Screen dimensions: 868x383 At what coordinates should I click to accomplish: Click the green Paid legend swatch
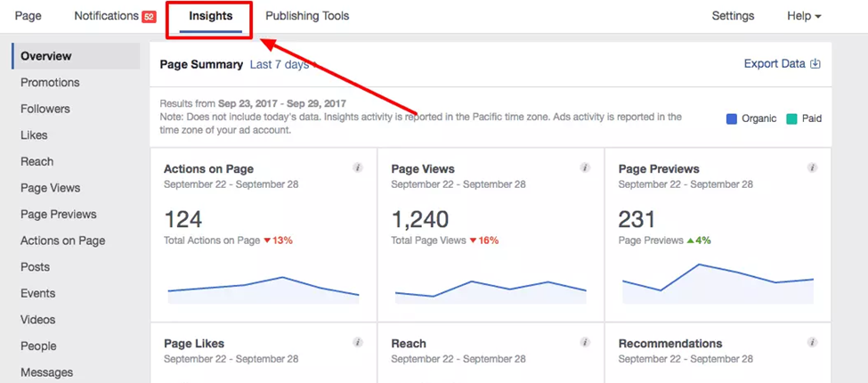[x=791, y=118]
